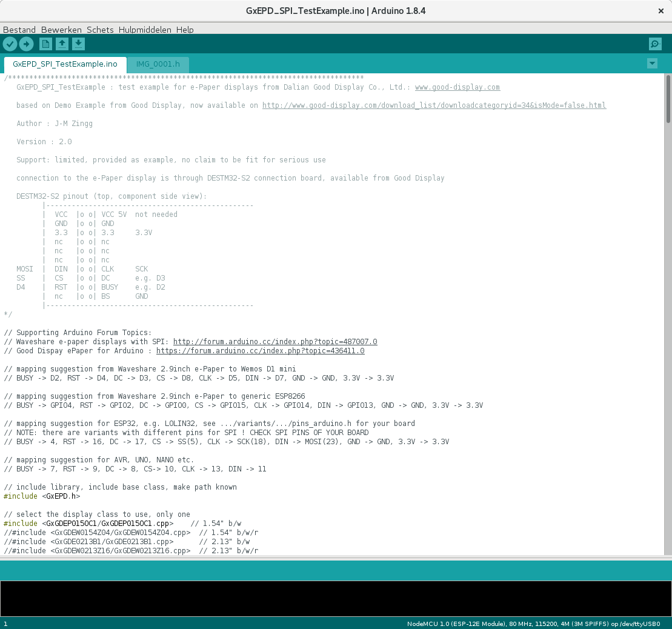This screenshot has height=629, width=672.
Task: Open a sketch with up-arrow icon
Action: pos(62,44)
